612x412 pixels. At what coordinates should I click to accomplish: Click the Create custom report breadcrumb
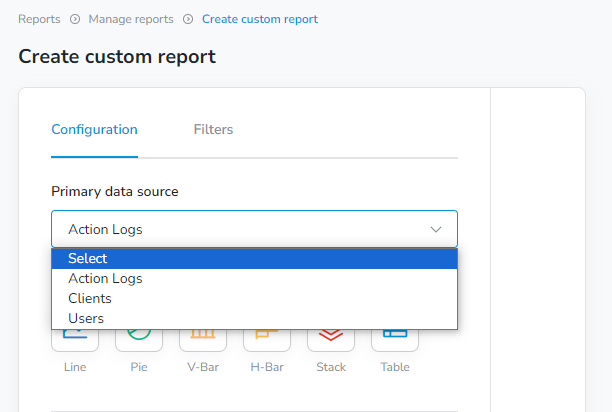point(260,19)
